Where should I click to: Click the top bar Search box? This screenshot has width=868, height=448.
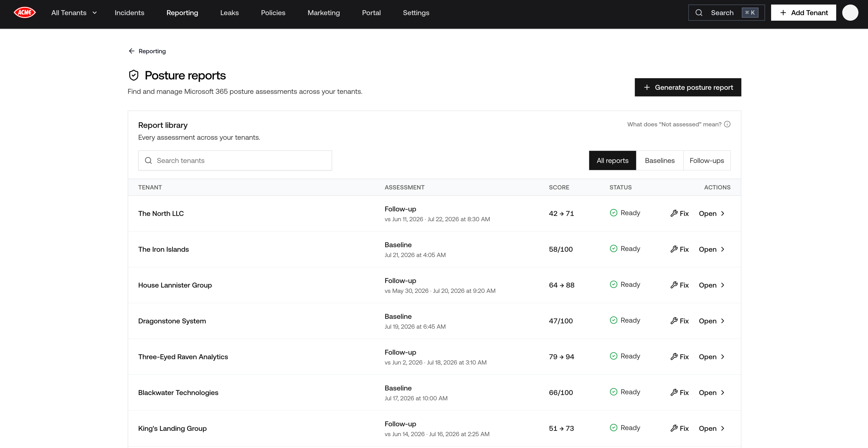[x=726, y=12]
